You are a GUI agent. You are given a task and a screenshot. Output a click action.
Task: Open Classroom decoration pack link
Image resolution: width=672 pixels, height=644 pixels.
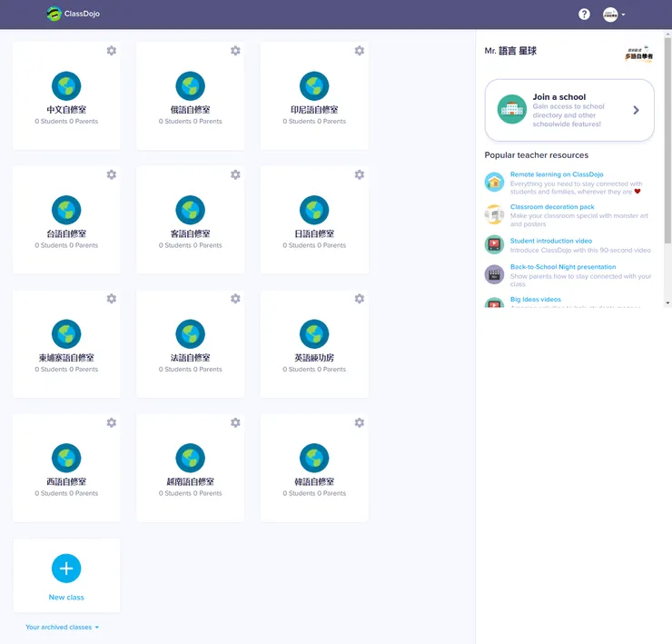(x=552, y=207)
